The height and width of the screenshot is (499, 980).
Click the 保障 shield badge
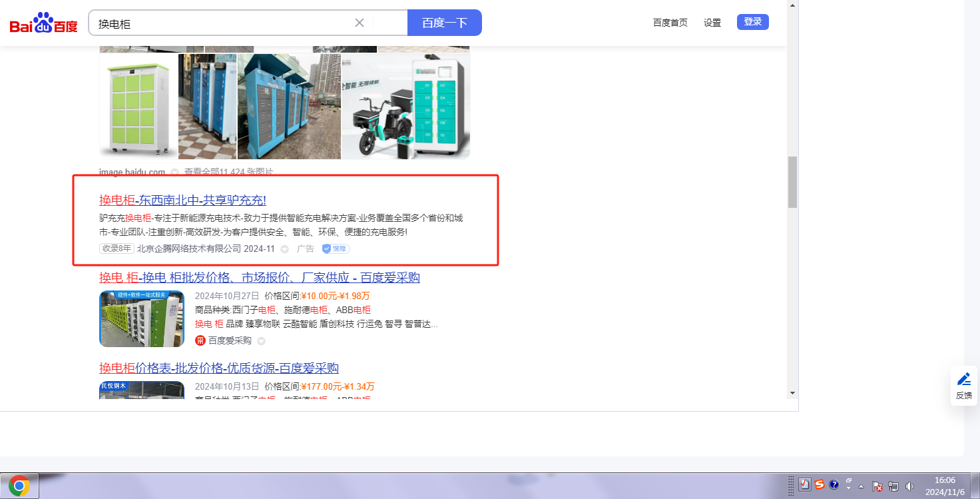pos(336,249)
